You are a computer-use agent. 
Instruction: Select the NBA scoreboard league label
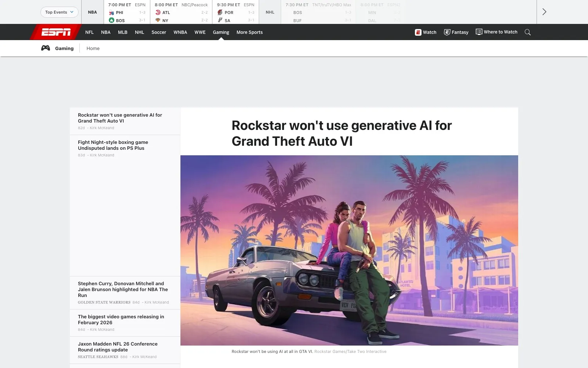click(92, 12)
